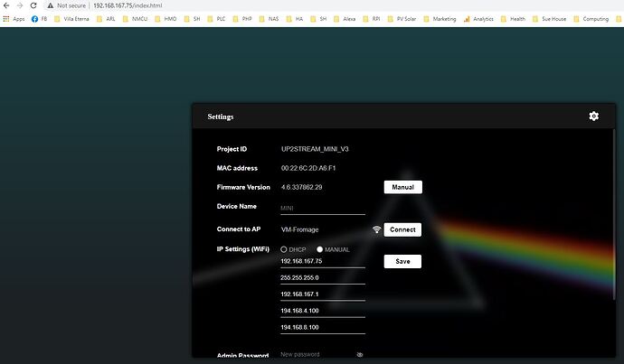Open the ARL bookmark folder
Viewport: 624px width, 364px height.
[x=106, y=19]
